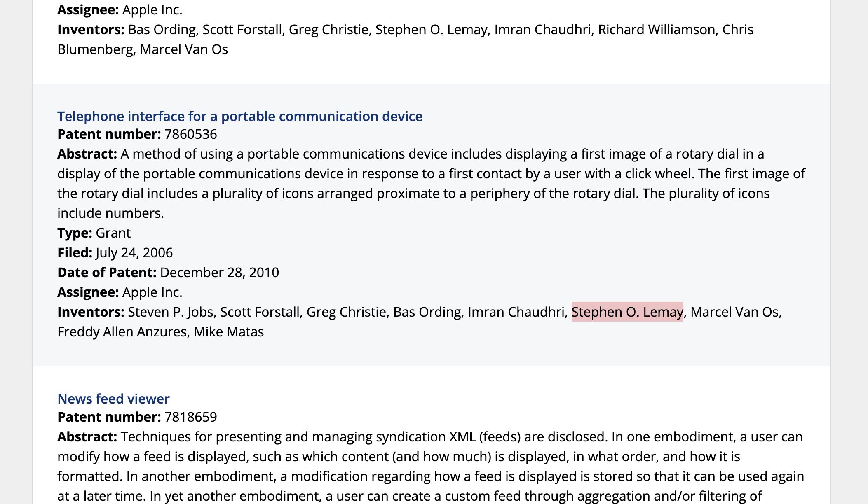Click Richard Williamson in the top inventors list
This screenshot has height=504, width=868.
(x=656, y=30)
